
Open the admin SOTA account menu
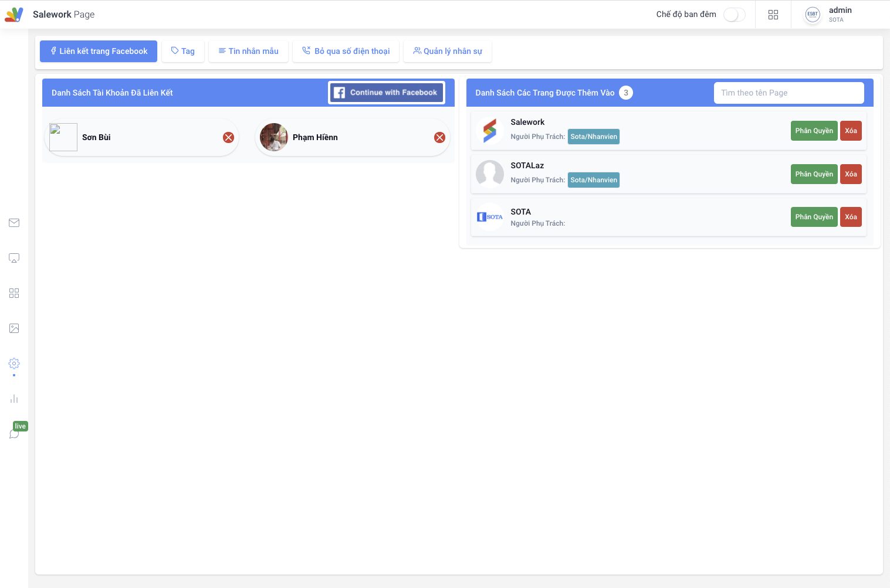coord(840,15)
